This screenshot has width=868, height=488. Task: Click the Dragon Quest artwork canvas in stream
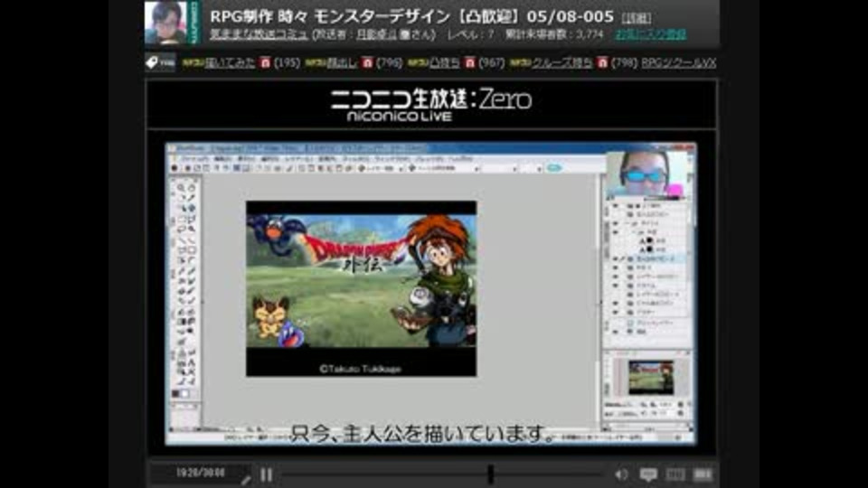coord(361,288)
